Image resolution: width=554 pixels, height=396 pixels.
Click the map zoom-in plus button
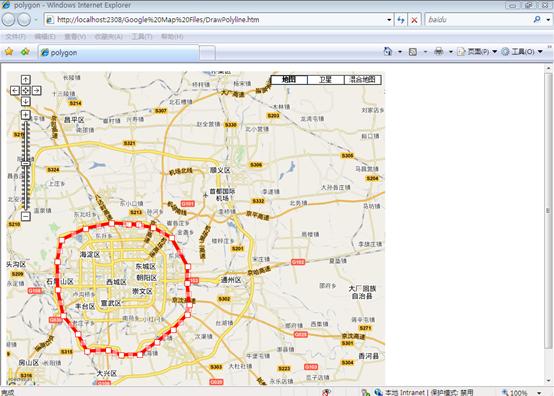[x=25, y=115]
